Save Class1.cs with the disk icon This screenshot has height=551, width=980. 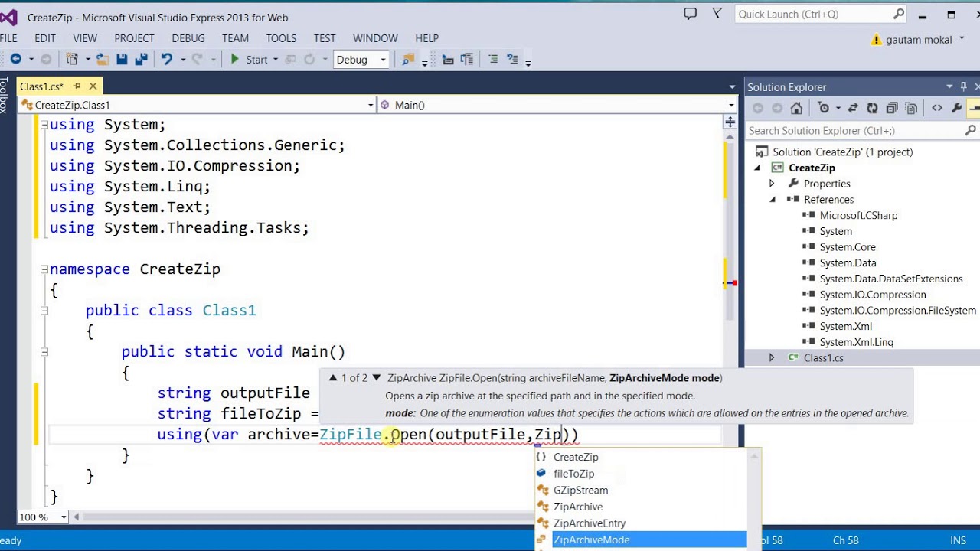pyautogui.click(x=122, y=60)
